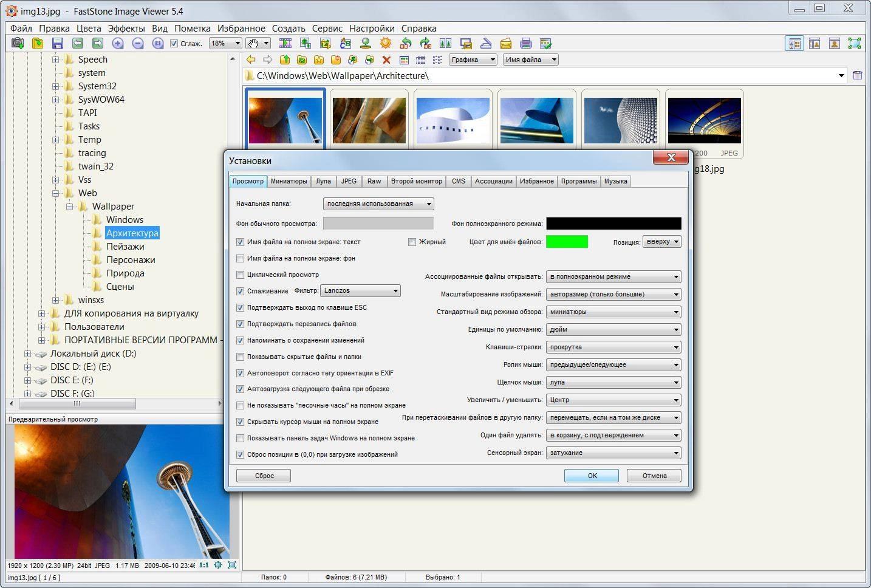Click the Отмена button

tap(654, 476)
